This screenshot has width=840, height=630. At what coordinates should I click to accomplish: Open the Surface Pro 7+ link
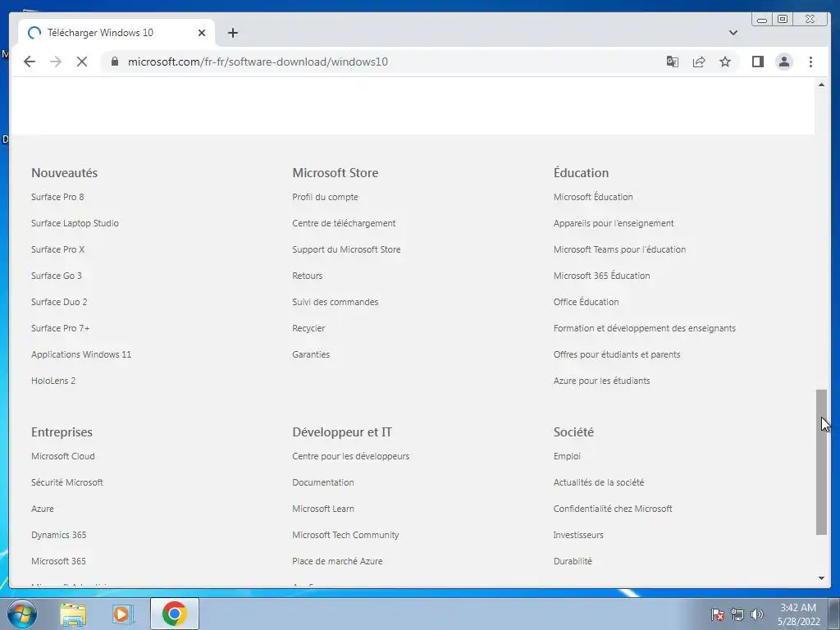point(61,328)
